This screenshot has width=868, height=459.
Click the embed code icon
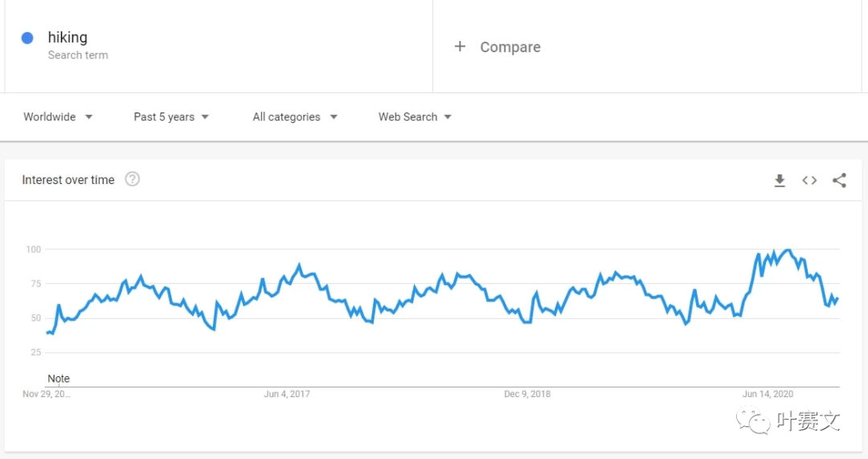(x=809, y=181)
